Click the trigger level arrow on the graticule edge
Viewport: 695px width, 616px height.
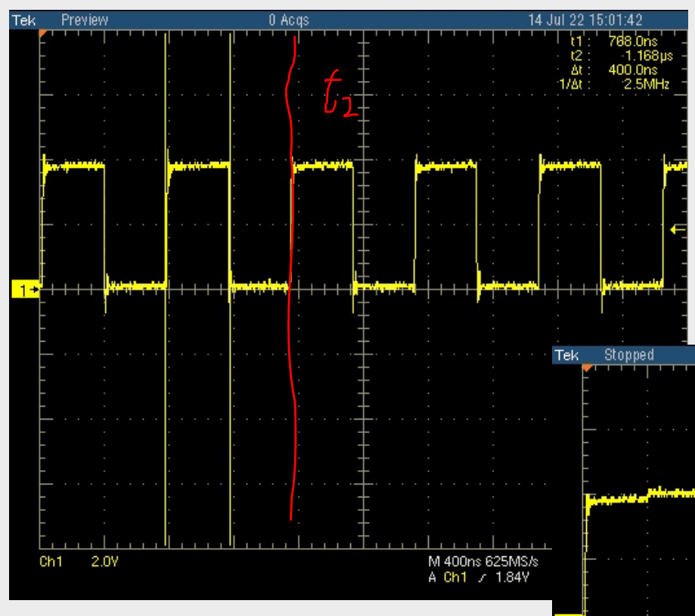click(x=678, y=230)
